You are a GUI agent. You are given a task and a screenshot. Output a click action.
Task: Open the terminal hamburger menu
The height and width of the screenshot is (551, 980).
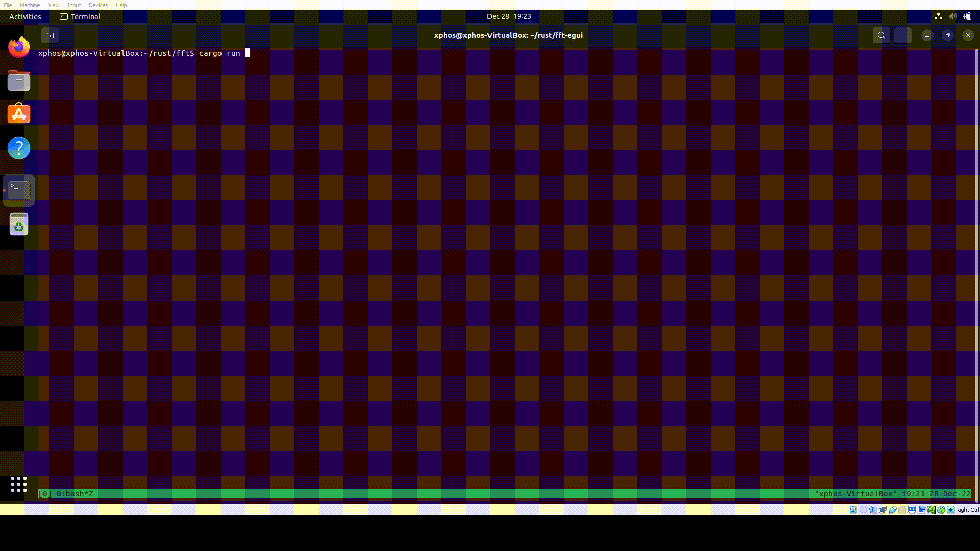point(902,35)
